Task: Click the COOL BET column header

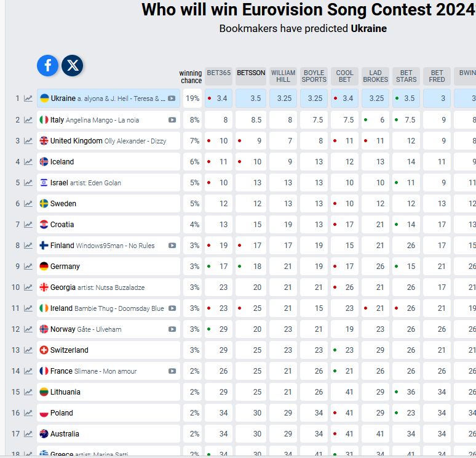Action: point(344,76)
